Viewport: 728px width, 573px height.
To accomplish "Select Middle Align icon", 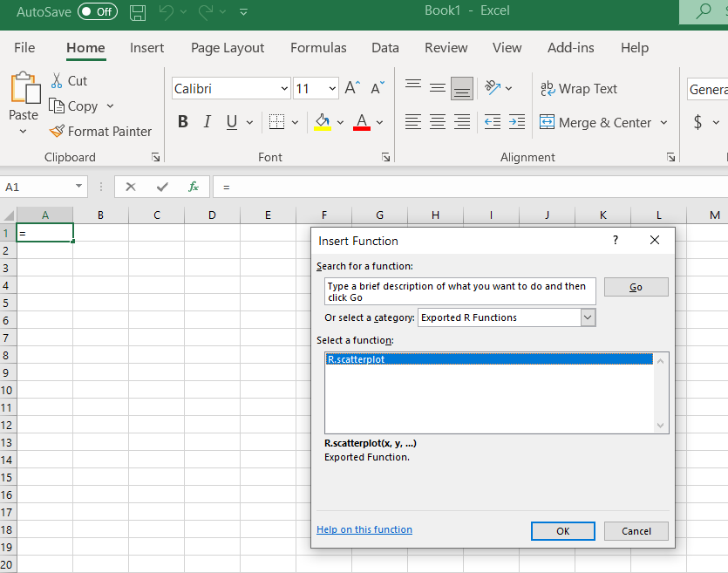I will (x=438, y=88).
